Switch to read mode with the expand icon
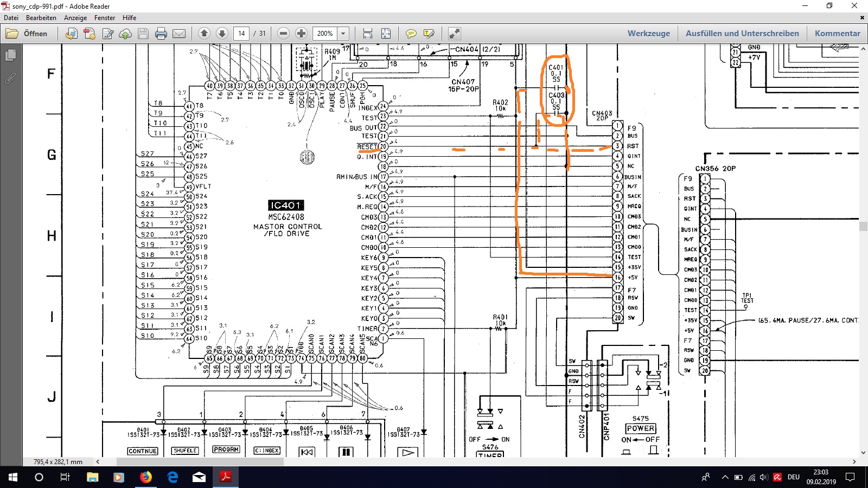The image size is (868, 488). coord(455,34)
